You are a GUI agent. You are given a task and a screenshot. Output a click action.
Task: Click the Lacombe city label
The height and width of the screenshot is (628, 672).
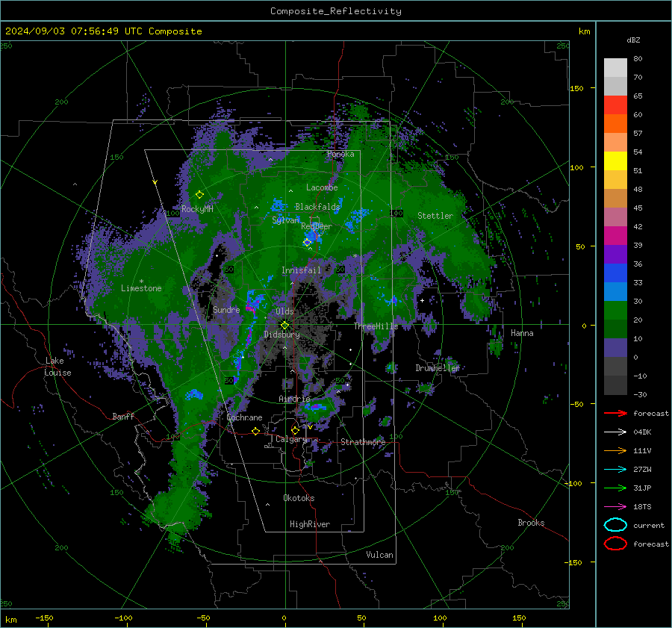322,187
